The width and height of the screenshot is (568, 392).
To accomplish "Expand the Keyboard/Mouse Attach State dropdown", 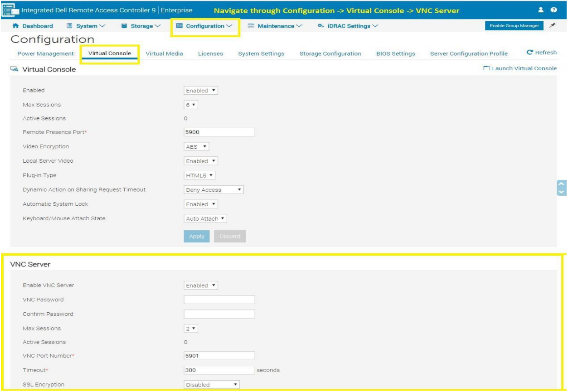I will point(205,218).
